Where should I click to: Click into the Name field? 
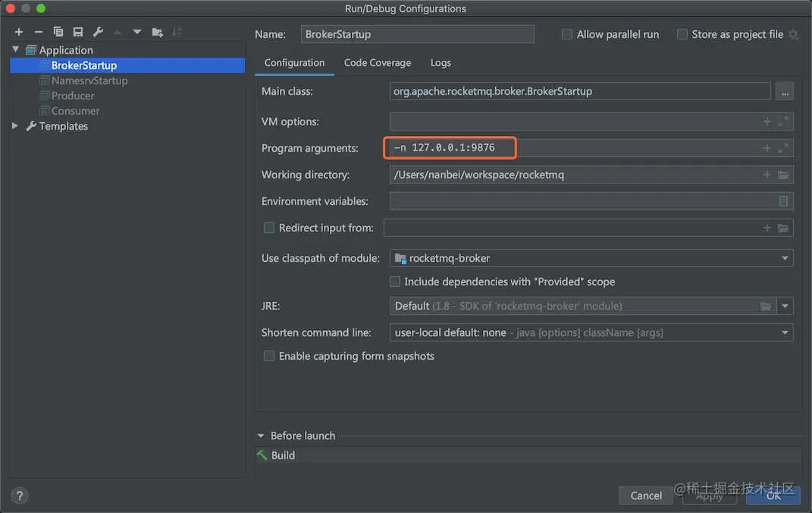(418, 34)
